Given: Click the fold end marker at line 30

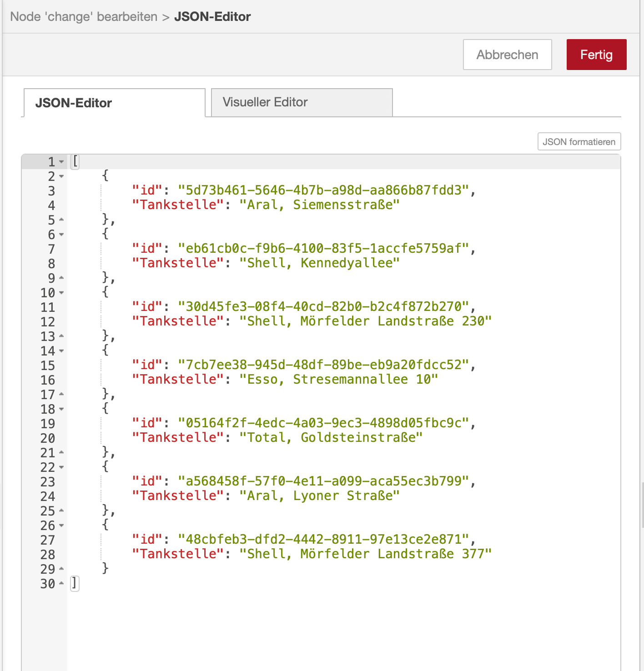Looking at the screenshot, I should [61, 584].
